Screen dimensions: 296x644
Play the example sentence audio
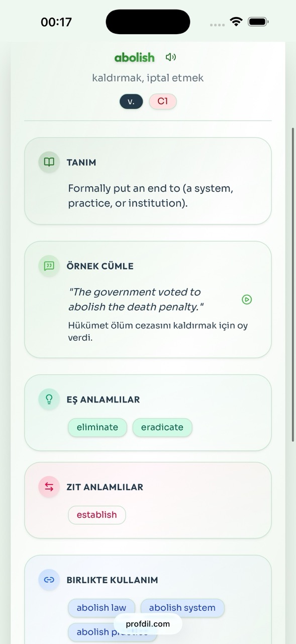[247, 299]
